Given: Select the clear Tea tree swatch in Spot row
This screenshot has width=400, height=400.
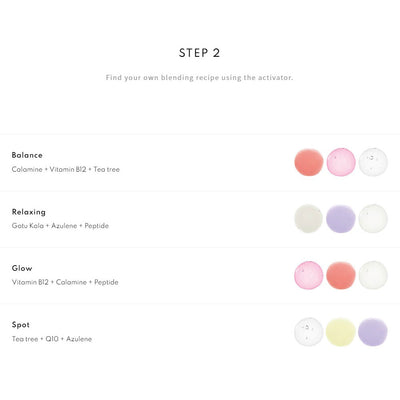Looking at the screenshot, I should pos(309,332).
